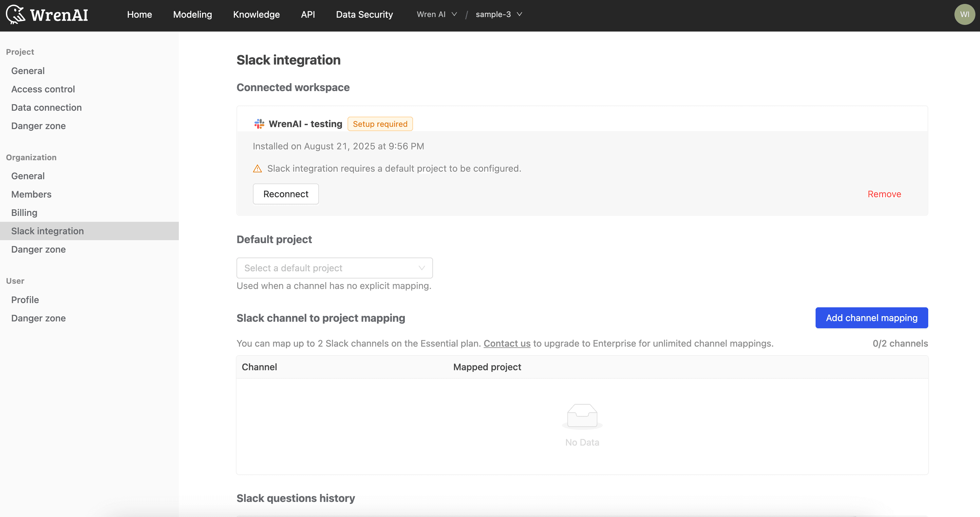The image size is (980, 517).
Task: Click the warning triangle icon
Action: point(257,168)
